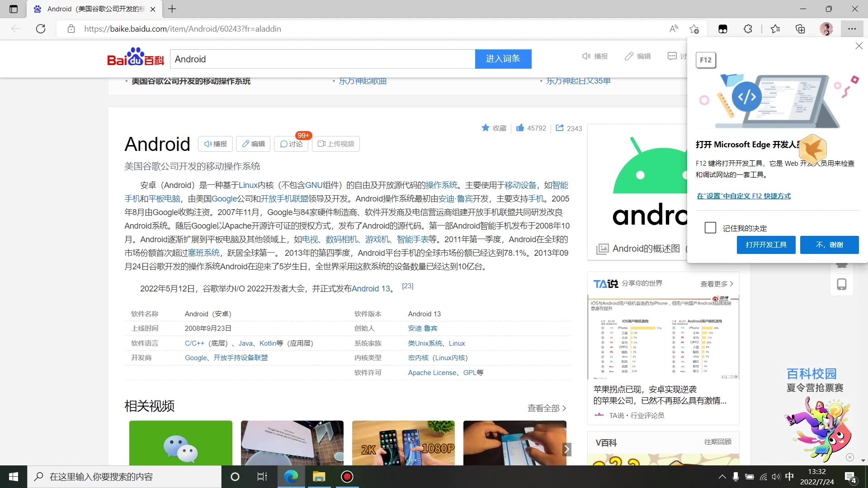Click the 上传视频 button
The image size is (868, 488).
tap(336, 144)
